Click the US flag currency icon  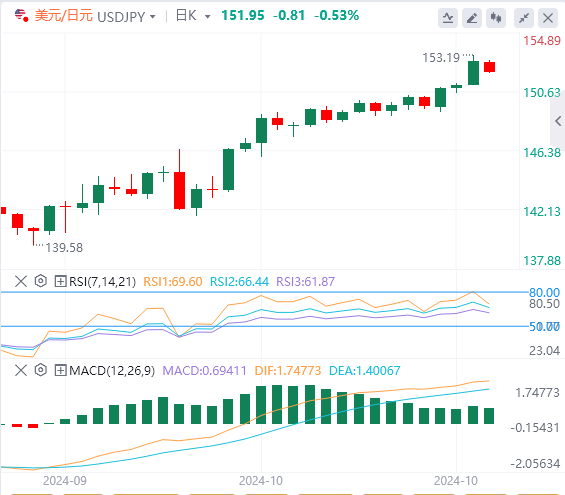[x=21, y=15]
